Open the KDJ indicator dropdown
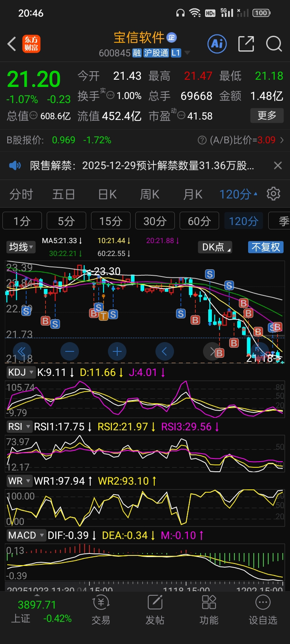The image size is (290, 644). tap(21, 372)
